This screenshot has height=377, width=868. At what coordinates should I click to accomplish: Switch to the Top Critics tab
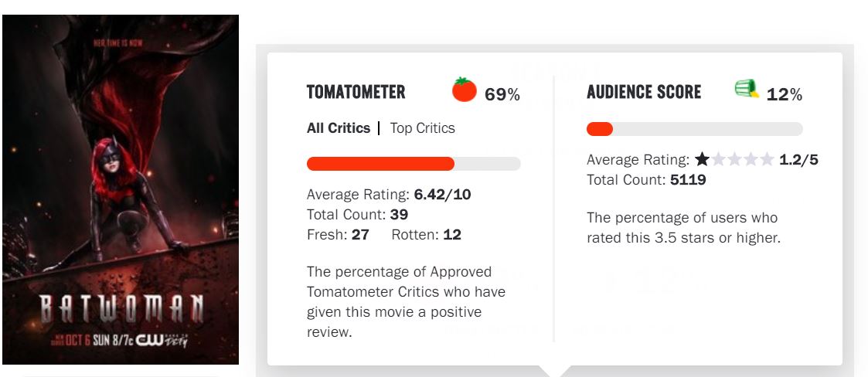422,128
